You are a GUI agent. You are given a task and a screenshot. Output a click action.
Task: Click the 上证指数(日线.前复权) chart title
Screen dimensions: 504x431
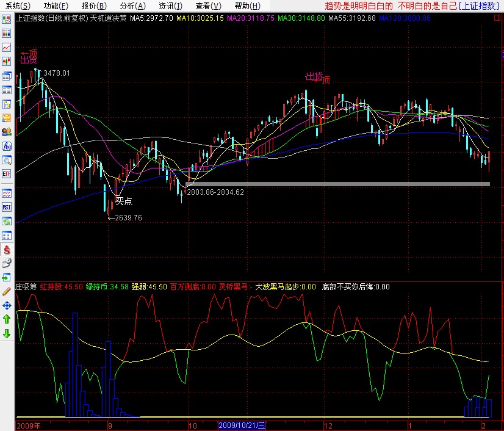52,18
